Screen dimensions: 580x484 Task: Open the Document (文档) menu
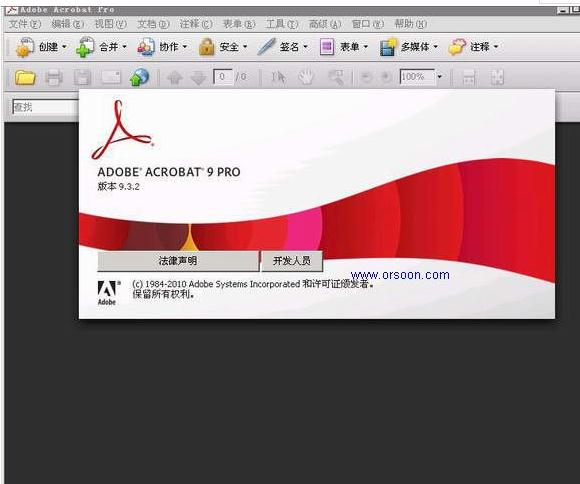point(154,24)
